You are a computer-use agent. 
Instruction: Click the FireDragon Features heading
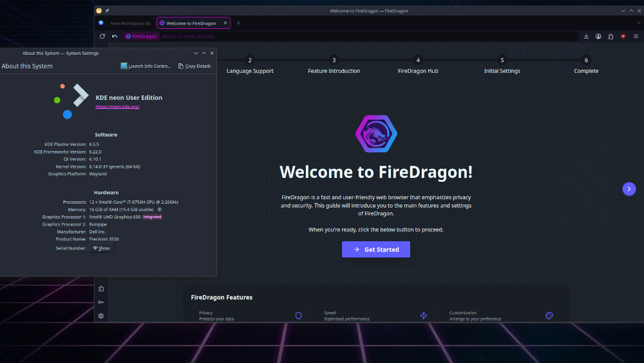[x=222, y=297]
